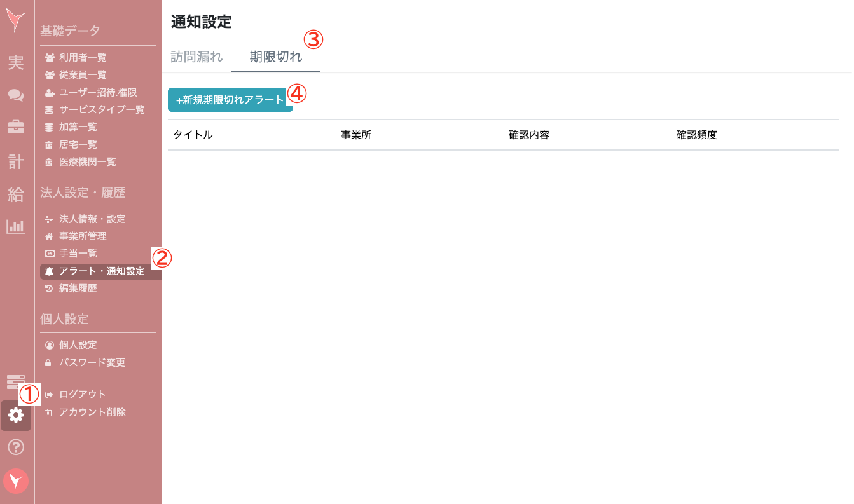Click the タイトル column header
This screenshot has height=504, width=854.
[x=193, y=135]
